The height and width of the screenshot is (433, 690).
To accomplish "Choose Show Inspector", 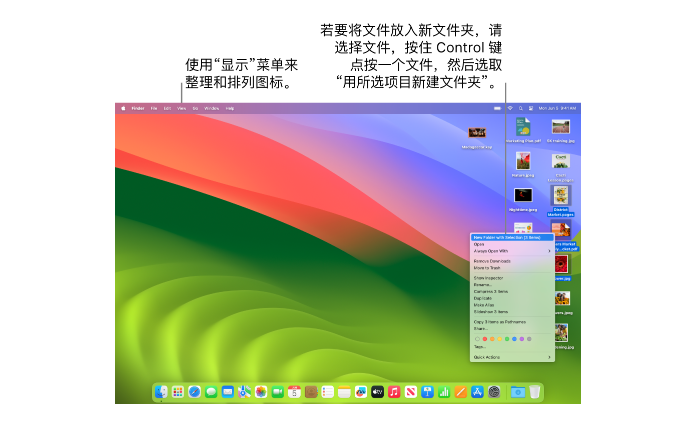I will point(512,278).
